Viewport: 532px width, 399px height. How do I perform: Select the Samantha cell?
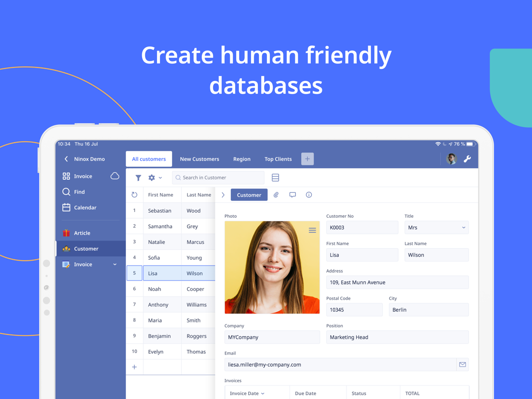[x=162, y=226]
